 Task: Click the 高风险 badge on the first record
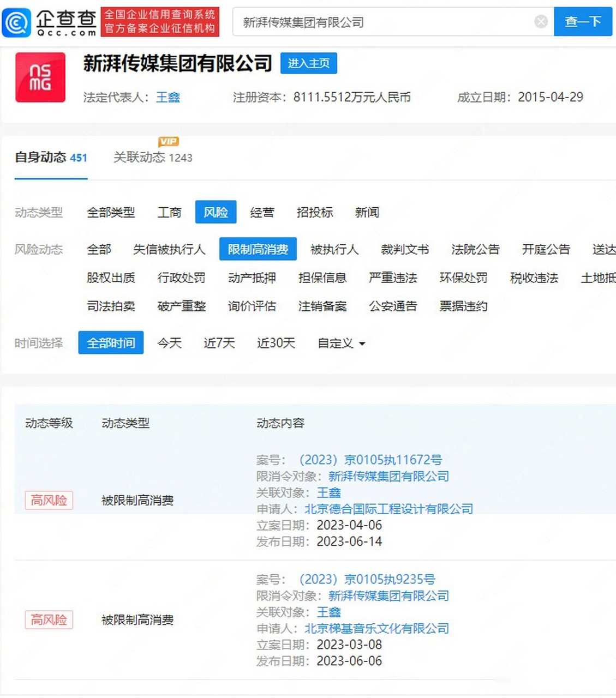click(49, 500)
